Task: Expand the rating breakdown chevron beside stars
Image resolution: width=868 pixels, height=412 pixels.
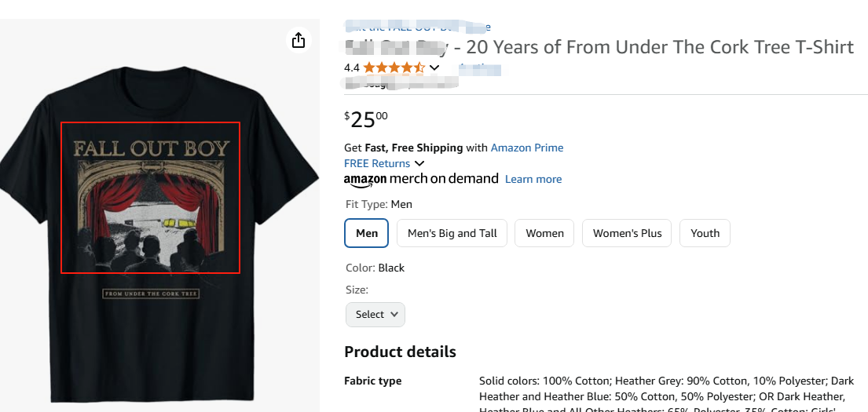Action: point(434,68)
